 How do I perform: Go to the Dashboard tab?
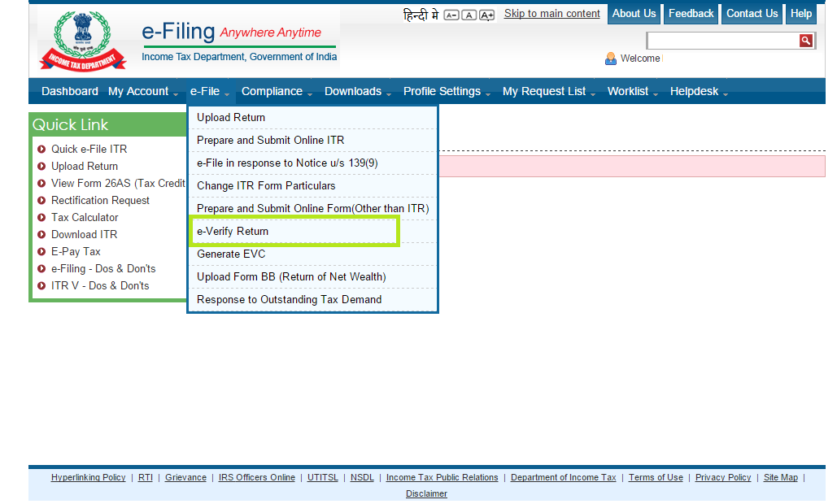70,91
